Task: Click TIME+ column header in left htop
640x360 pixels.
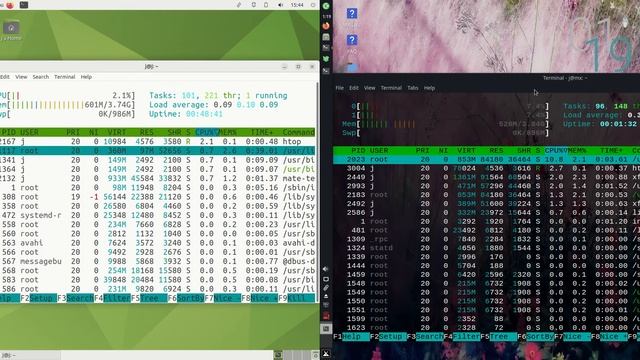Action: [261, 132]
